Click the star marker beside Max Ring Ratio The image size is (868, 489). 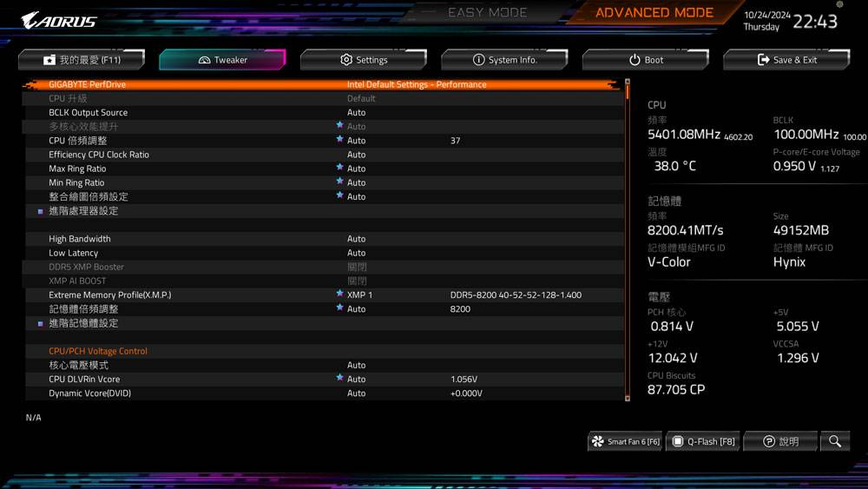point(340,168)
